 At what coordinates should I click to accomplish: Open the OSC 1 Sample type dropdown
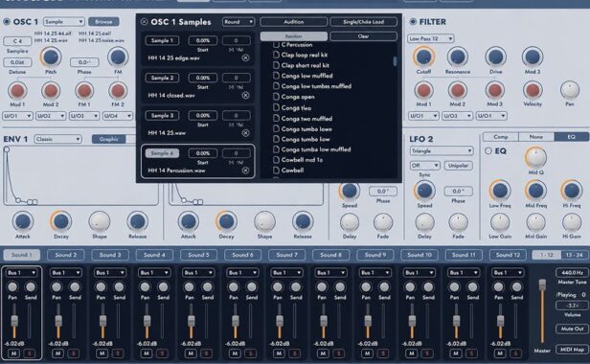pos(63,22)
